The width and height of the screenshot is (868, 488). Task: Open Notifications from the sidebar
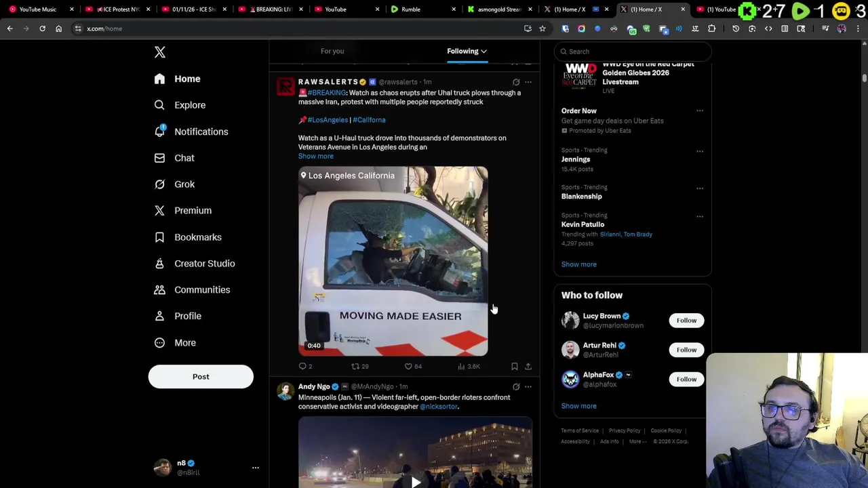pos(191,131)
